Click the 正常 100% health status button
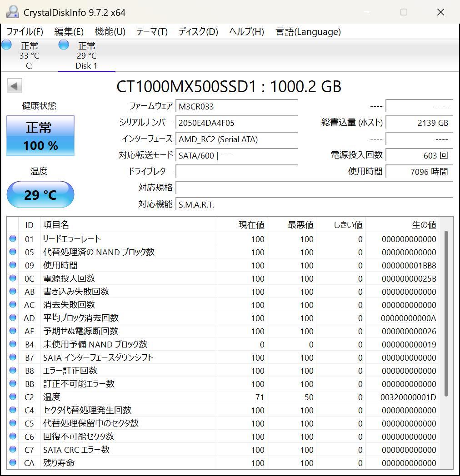460x476 pixels. 40,135
